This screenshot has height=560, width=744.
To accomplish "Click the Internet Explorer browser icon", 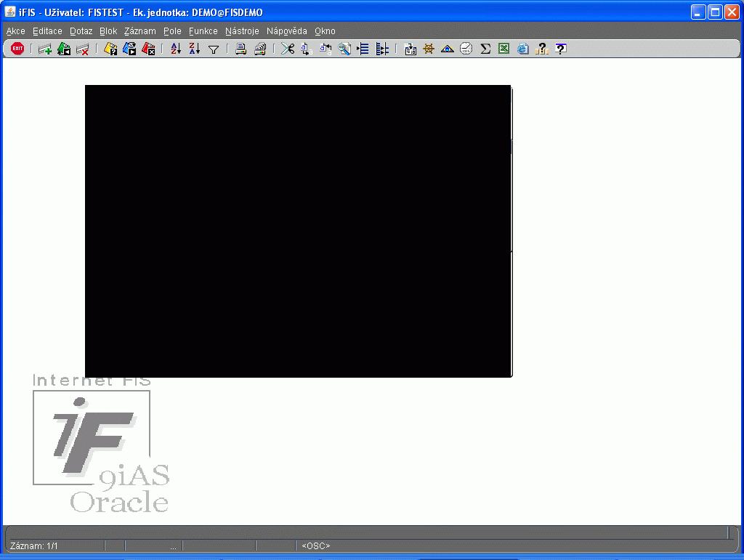I will (523, 49).
